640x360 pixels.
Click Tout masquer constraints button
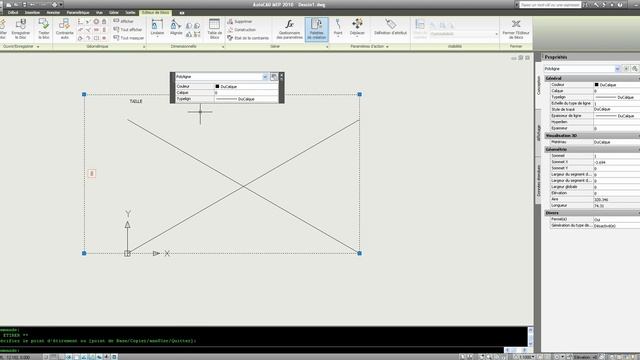point(129,38)
